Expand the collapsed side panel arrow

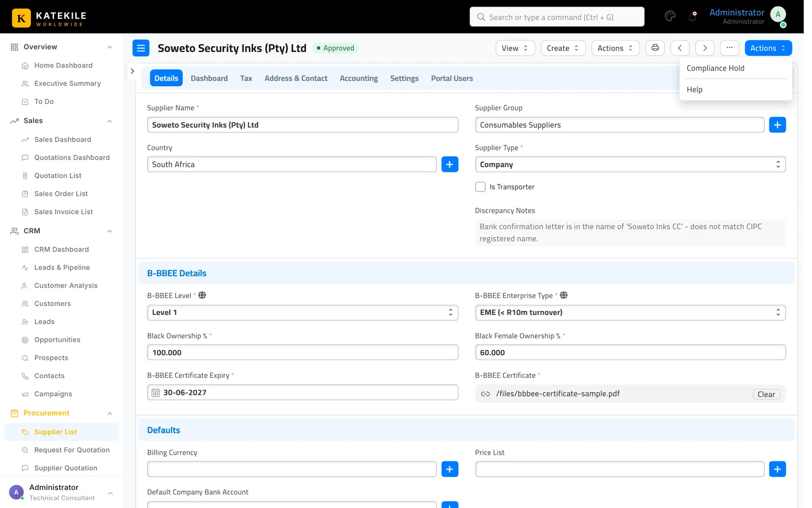132,71
